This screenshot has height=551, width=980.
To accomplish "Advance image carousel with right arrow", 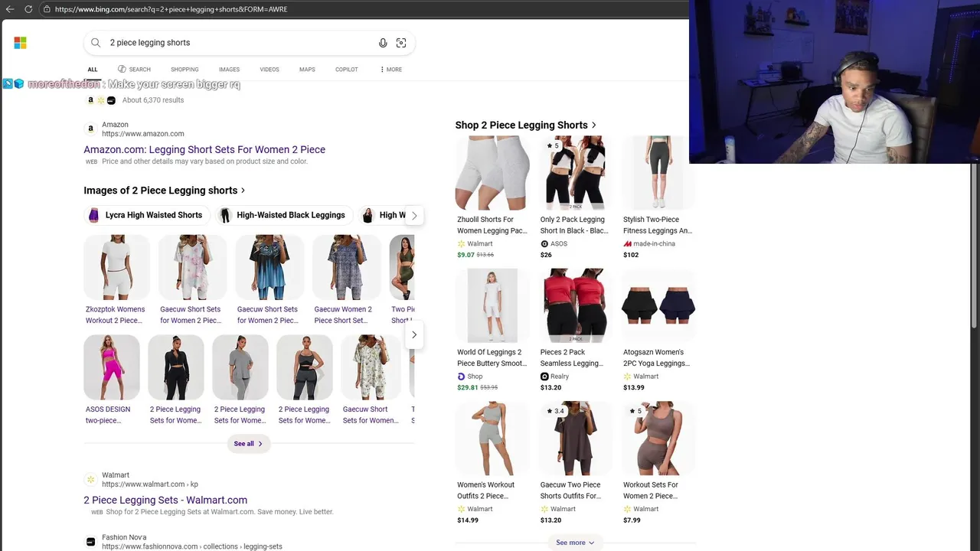I will coord(414,334).
